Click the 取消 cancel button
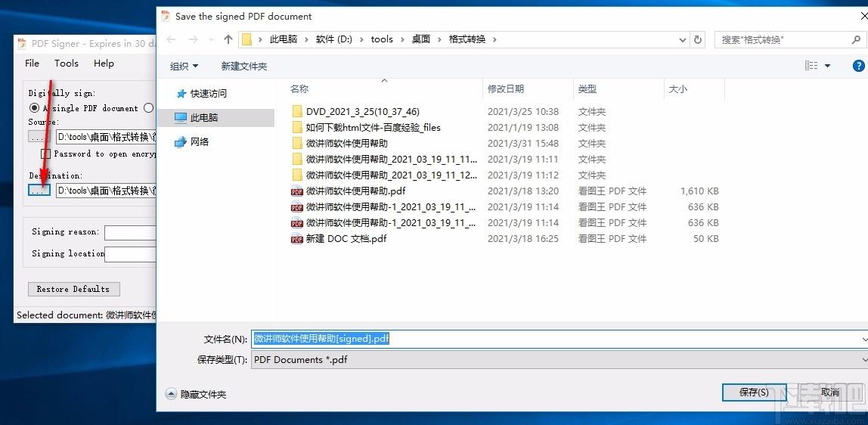 pyautogui.click(x=829, y=392)
